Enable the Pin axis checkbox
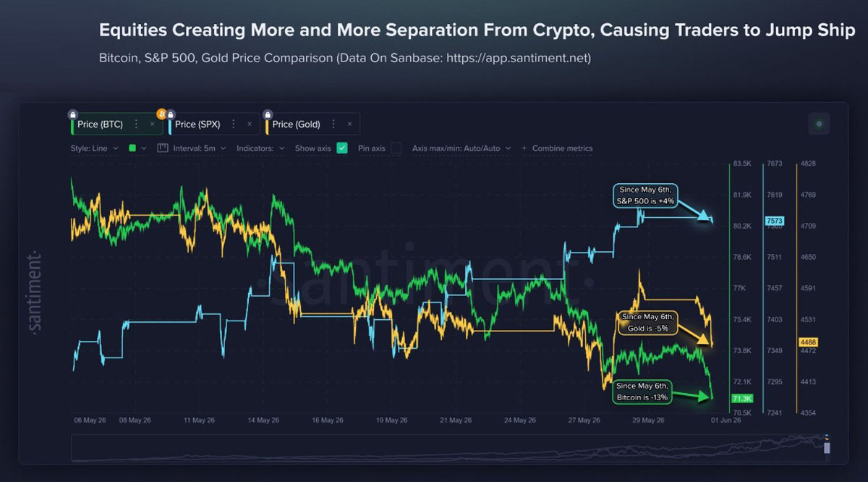This screenshot has height=482, width=868. coord(396,148)
